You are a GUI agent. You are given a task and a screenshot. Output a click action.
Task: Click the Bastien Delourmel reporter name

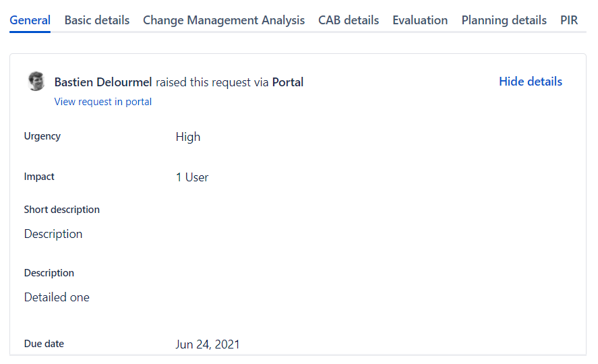pos(103,82)
